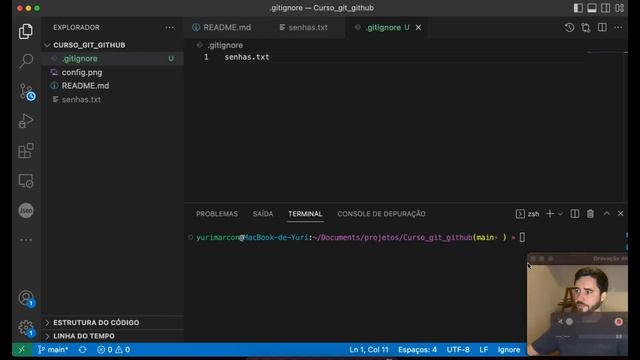Open README.md in explorer tree

click(113, 86)
